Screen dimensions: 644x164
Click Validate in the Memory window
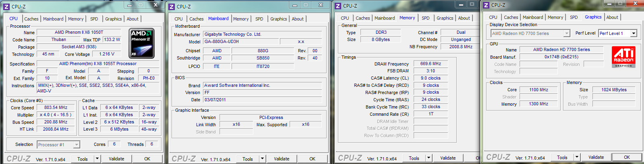448,158
